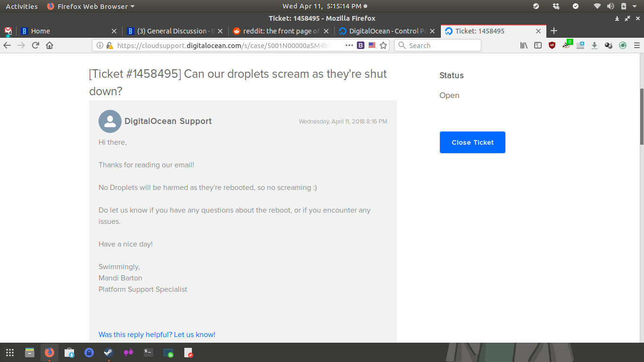Open the page actions three-dot menu
644x362 pixels.
[349, 45]
